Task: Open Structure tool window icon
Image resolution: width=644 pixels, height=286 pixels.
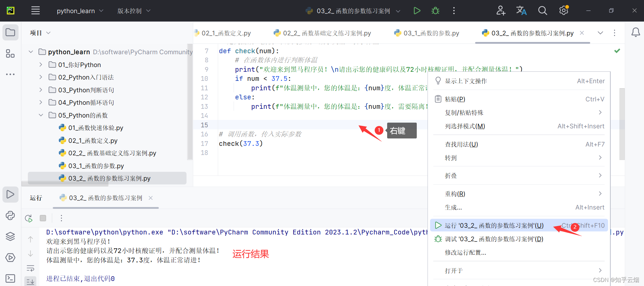Action: [10, 54]
